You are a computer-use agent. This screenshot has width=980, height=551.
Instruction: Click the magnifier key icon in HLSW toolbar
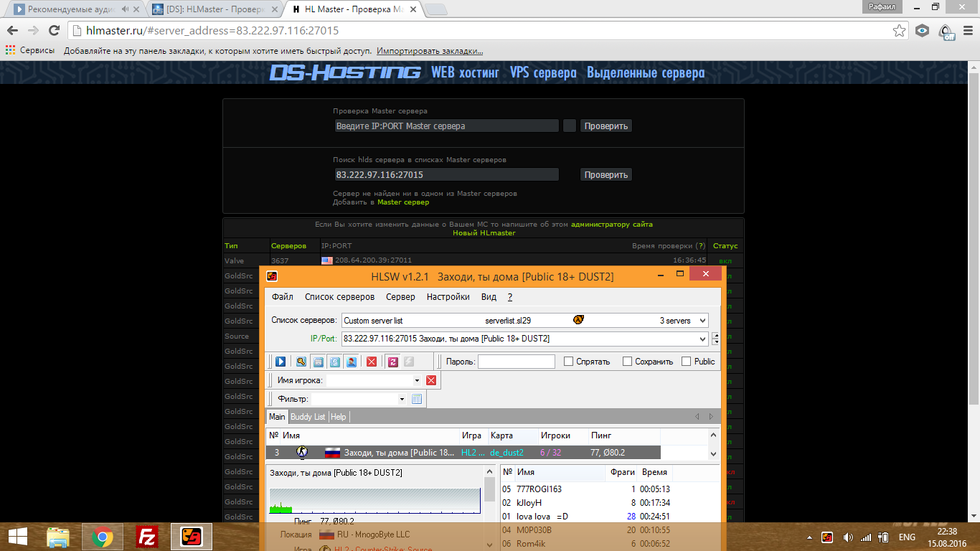[301, 362]
